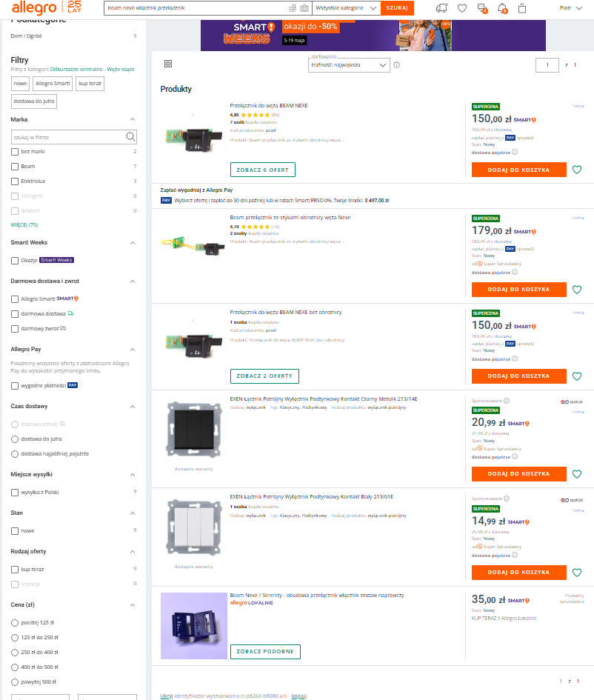
Task: Tick the Elektrolux brand checkbox
Action: point(15,181)
